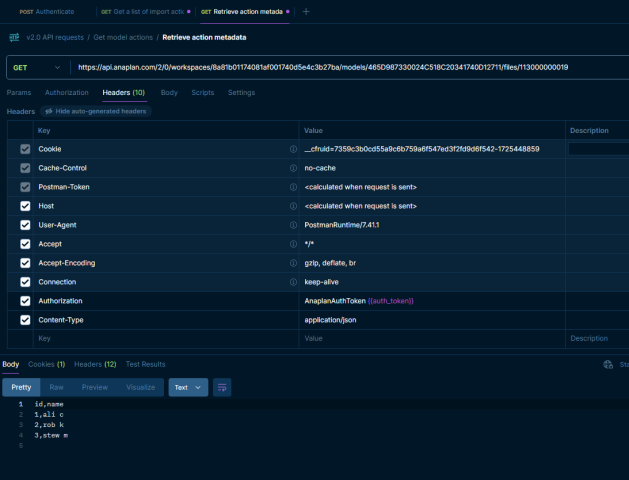629x480 pixels.
Task: Open the request Body tab
Action: click(x=169, y=93)
